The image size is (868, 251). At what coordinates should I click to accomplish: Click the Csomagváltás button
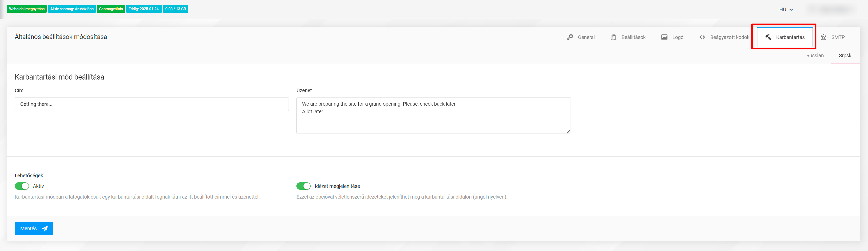click(111, 9)
